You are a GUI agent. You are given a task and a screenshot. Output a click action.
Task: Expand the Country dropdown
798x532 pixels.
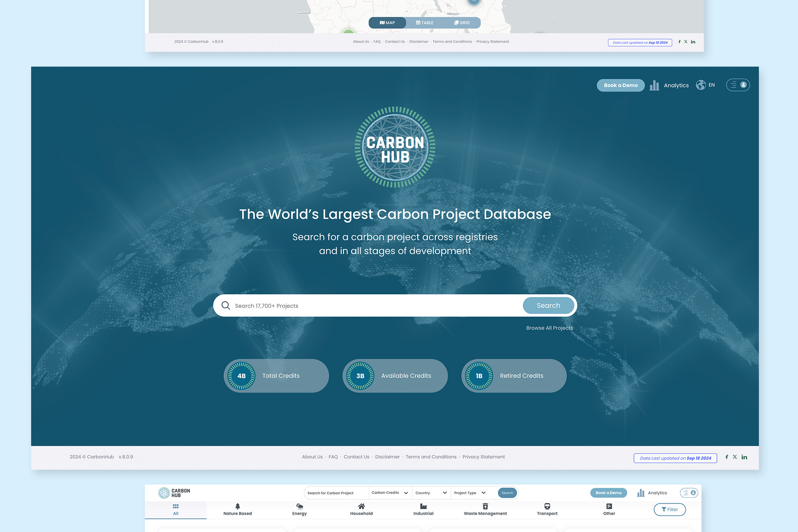coord(431,493)
